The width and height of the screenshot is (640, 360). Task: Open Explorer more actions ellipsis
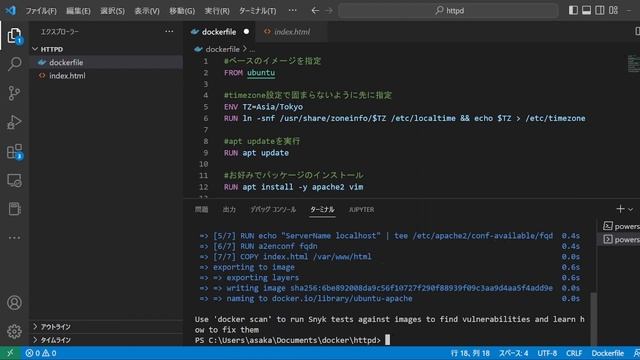click(x=169, y=31)
